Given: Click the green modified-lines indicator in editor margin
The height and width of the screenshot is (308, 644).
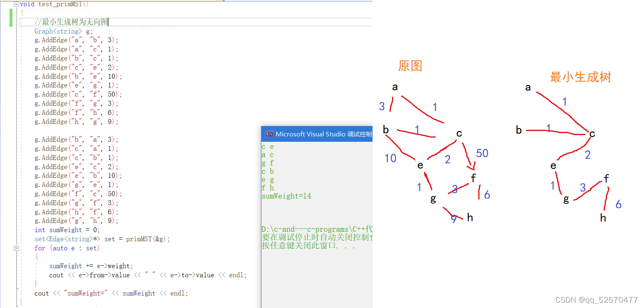Looking at the screenshot, I should tap(11, 19).
